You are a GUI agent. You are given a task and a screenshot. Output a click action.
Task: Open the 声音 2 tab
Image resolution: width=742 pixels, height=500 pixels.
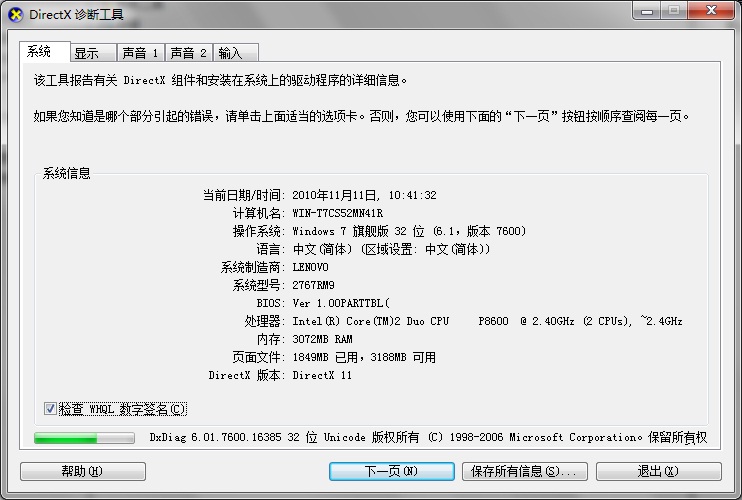(189, 53)
